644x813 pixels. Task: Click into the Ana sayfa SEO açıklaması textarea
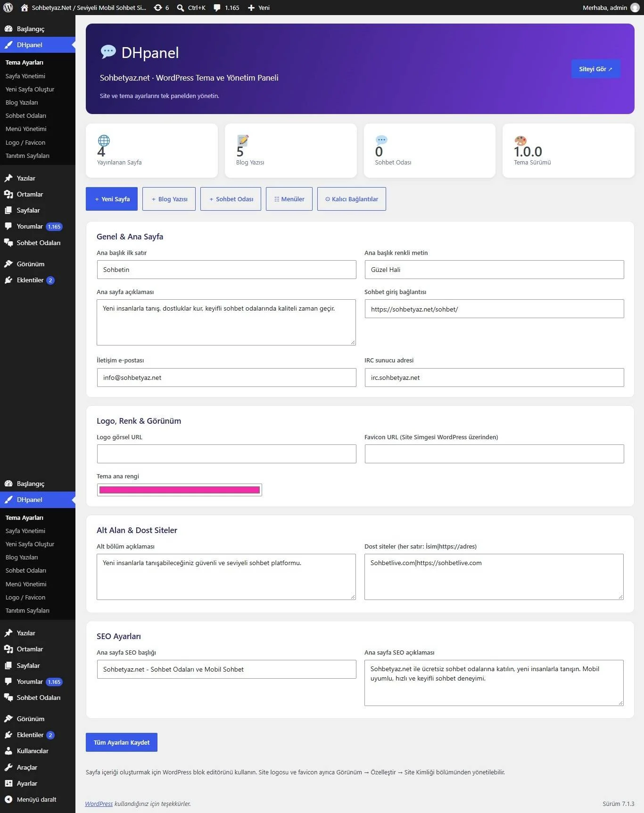(x=494, y=683)
